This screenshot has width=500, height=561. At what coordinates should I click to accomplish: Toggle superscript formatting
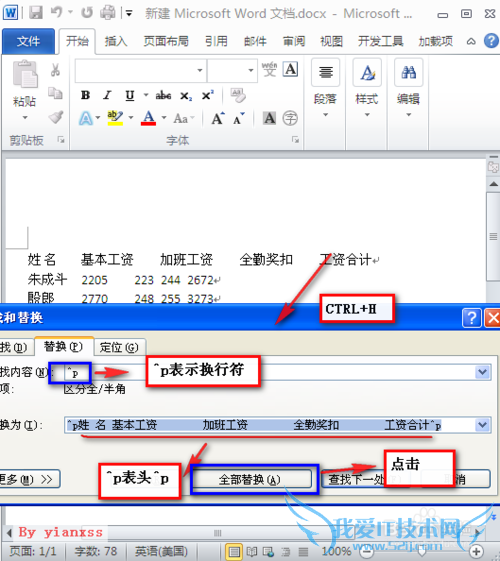coord(208,95)
